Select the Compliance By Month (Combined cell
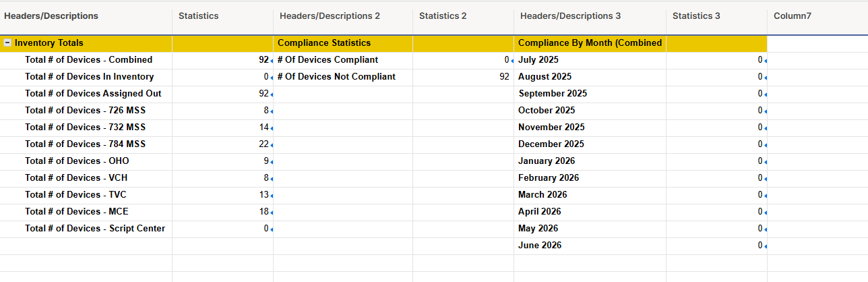The width and height of the screenshot is (868, 282). (x=590, y=43)
